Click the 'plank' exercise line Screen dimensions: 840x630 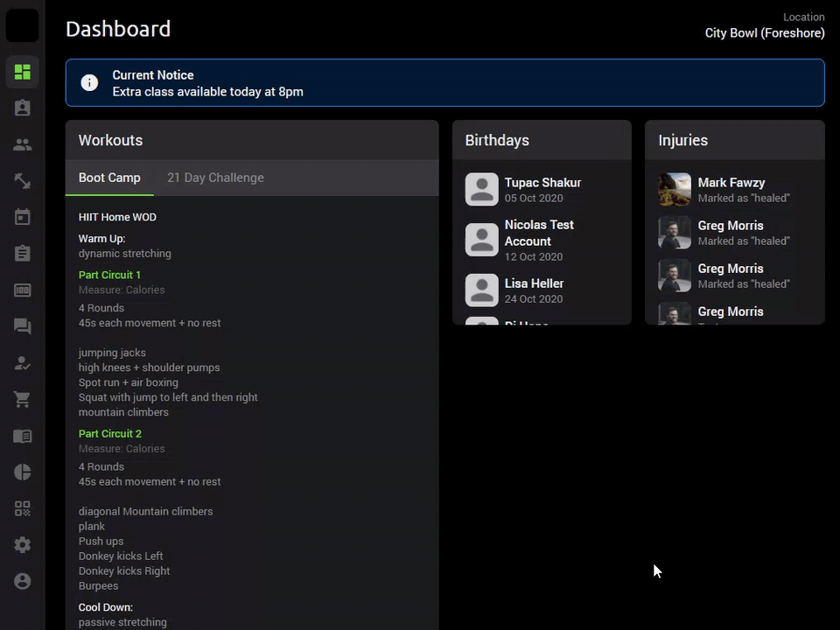(92, 527)
